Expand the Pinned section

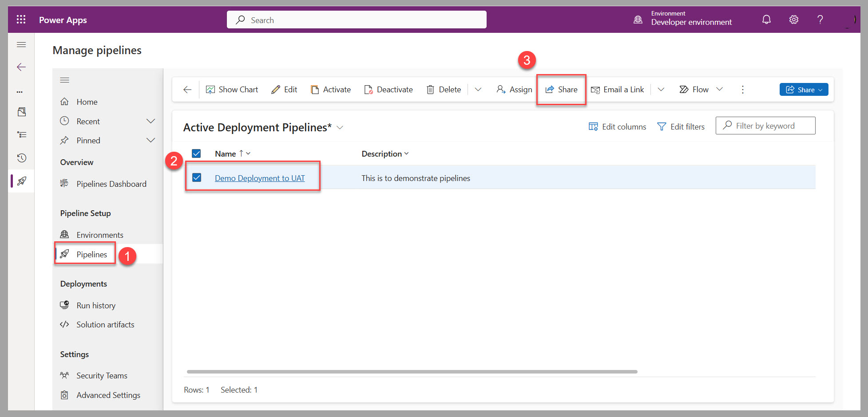pos(151,140)
